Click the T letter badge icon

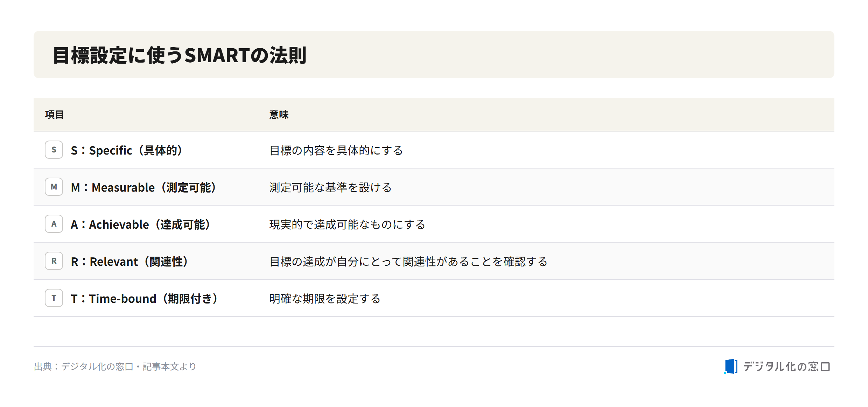pyautogui.click(x=54, y=298)
